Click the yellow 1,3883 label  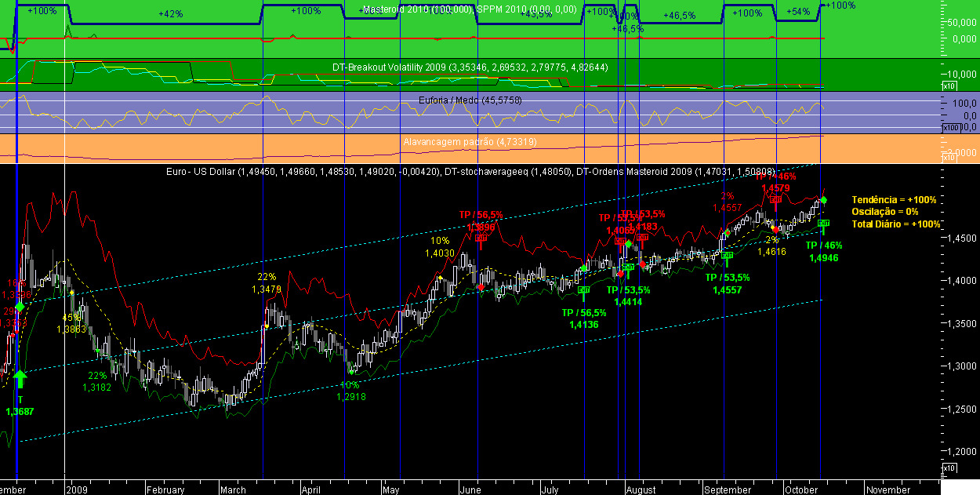click(x=71, y=329)
